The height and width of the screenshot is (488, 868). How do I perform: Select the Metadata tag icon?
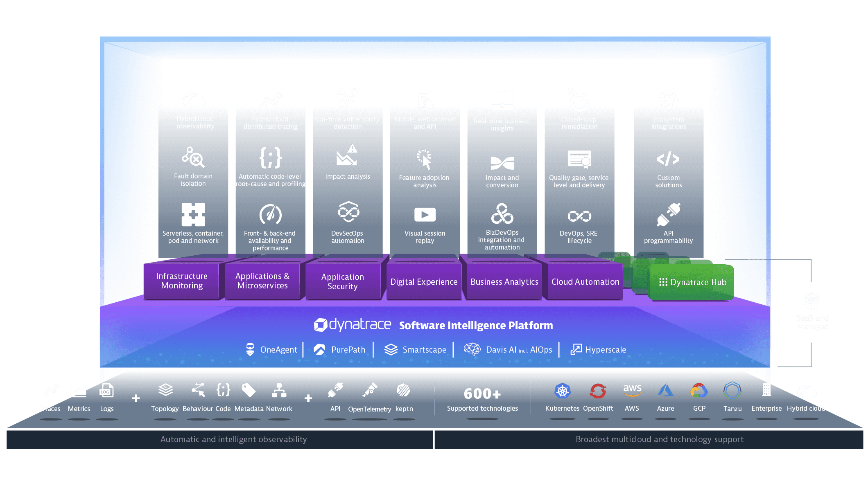point(249,390)
